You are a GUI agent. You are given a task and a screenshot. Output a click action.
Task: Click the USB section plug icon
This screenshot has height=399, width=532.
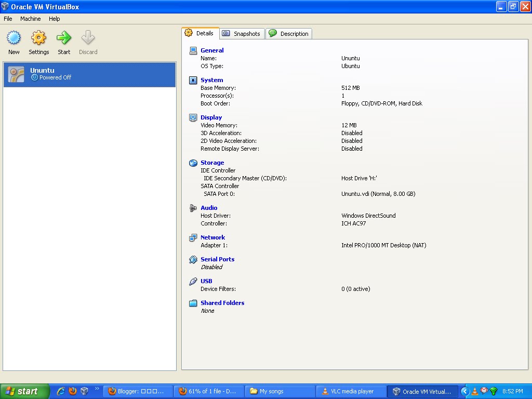point(193,281)
